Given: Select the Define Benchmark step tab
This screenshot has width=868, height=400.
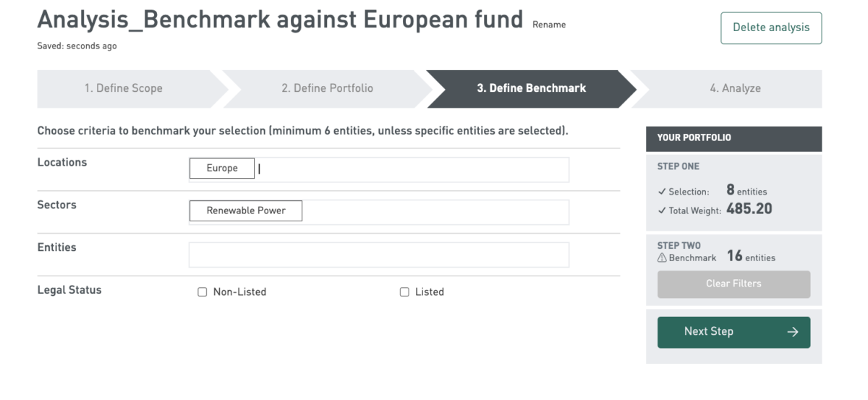Looking at the screenshot, I should coord(532,88).
